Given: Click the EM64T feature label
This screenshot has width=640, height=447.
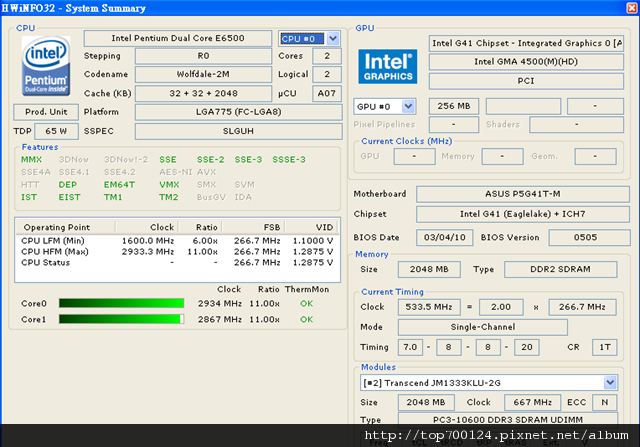Looking at the screenshot, I should coord(119,185).
